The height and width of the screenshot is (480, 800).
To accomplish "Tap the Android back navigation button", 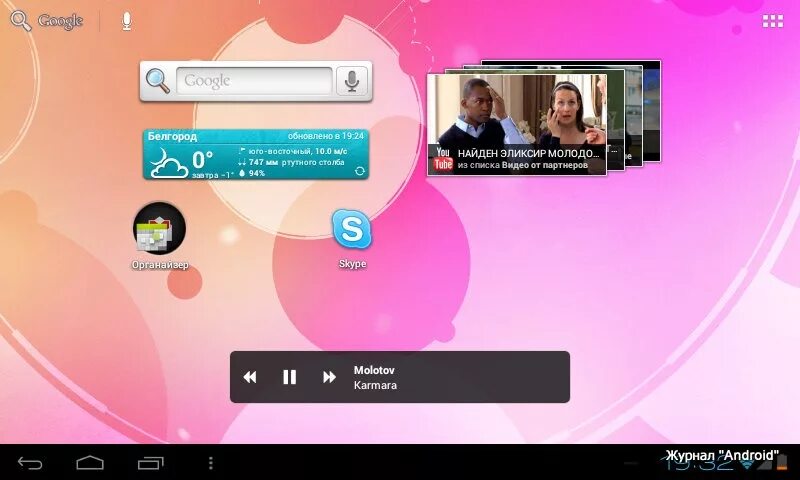I will (x=30, y=463).
